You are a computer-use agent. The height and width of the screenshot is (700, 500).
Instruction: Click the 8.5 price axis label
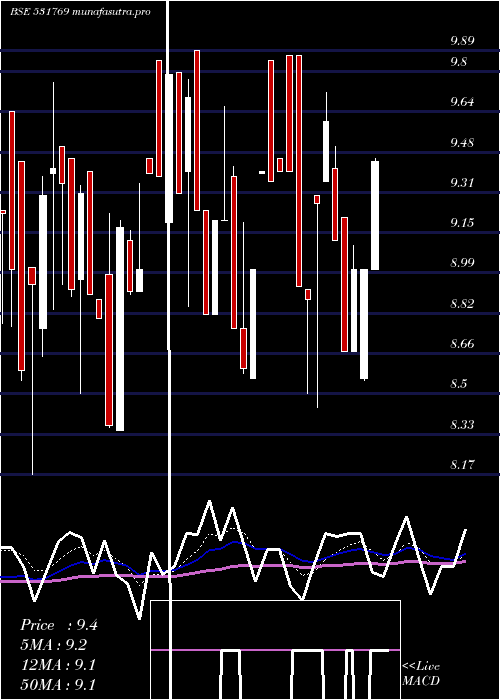pyautogui.click(x=458, y=384)
